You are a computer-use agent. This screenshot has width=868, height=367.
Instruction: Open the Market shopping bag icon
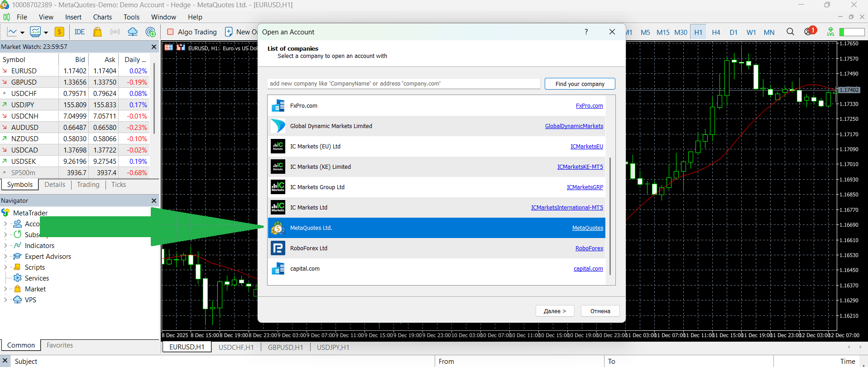click(x=97, y=32)
